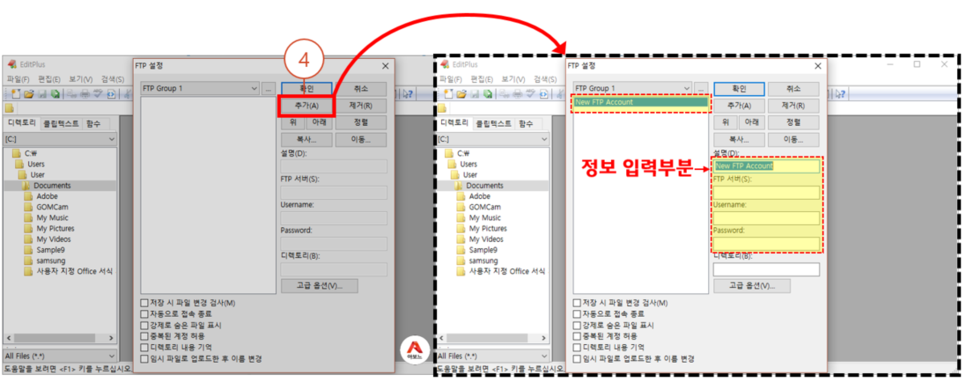Click Save All icon in left EditPlus toolbar
Screen dimensions: 966x382
point(55,94)
